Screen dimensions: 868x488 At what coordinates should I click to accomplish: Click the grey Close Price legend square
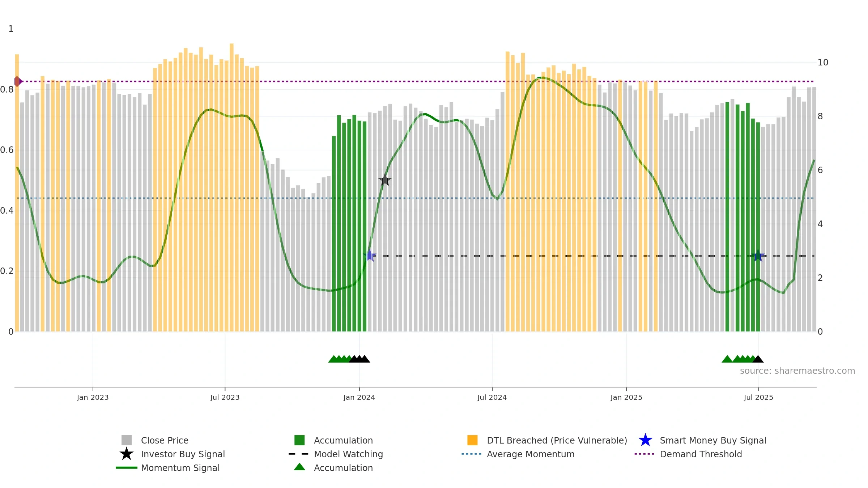[127, 440]
